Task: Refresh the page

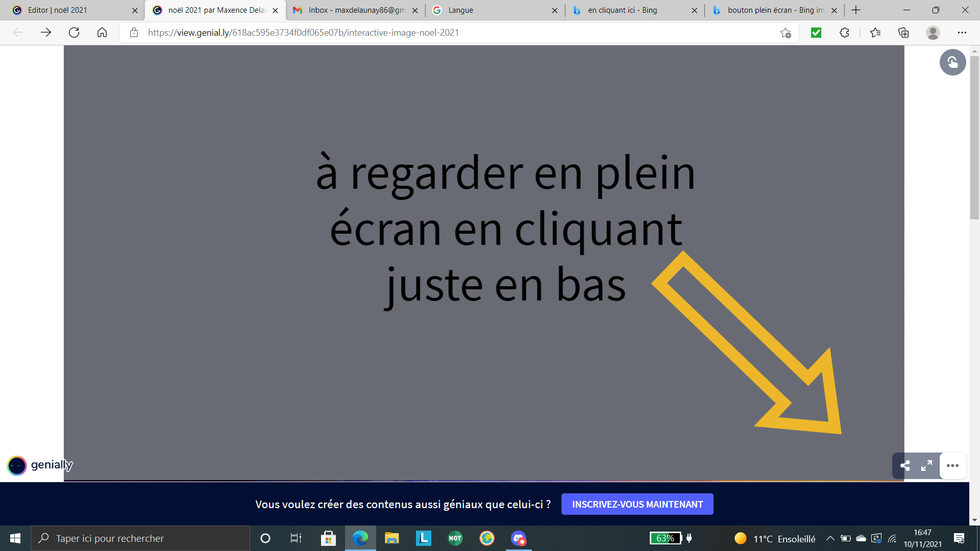Action: 74,33
